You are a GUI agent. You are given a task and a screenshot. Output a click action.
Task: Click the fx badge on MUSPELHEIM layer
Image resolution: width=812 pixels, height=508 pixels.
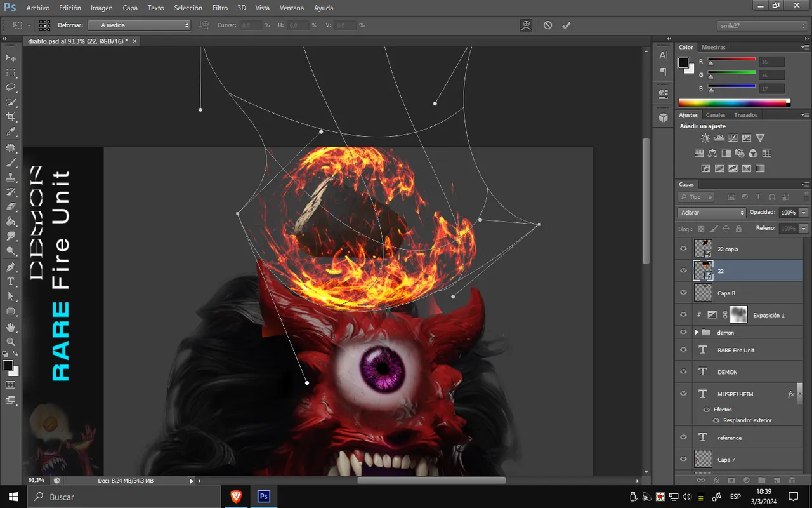[791, 394]
